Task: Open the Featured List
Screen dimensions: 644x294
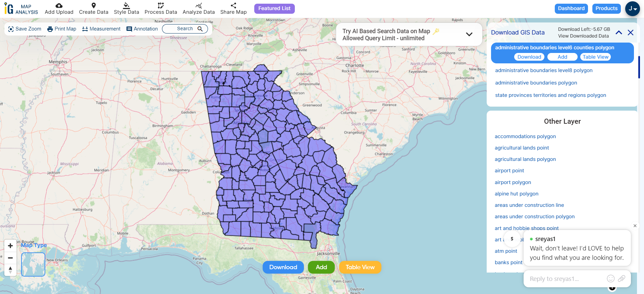Action: (x=274, y=9)
